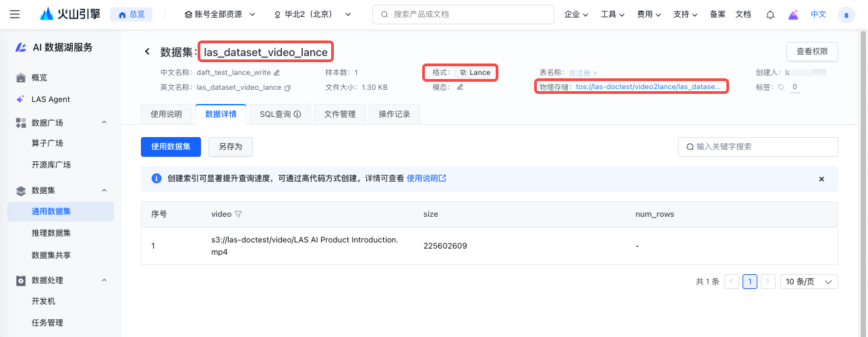Click the tag icon next to 标签
Viewport: 868px width, 337px height.
(782, 87)
